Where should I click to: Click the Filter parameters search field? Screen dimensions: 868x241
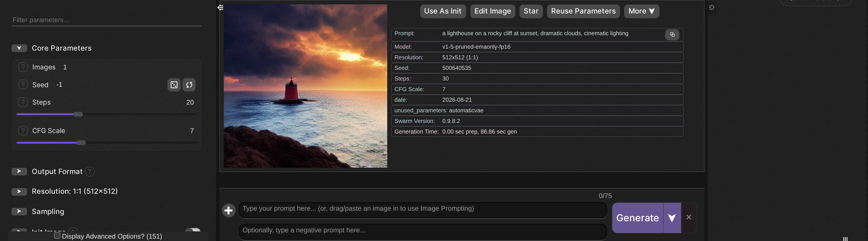(x=107, y=20)
